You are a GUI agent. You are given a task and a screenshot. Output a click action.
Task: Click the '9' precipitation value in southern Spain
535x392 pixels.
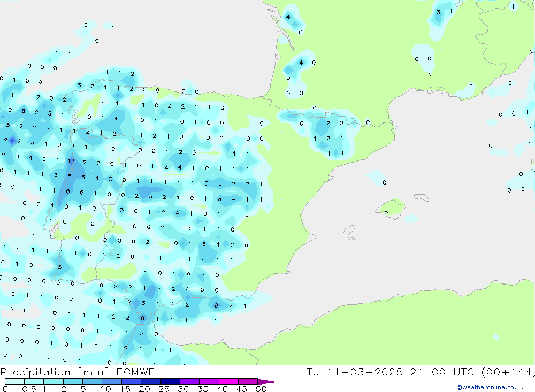216,306
